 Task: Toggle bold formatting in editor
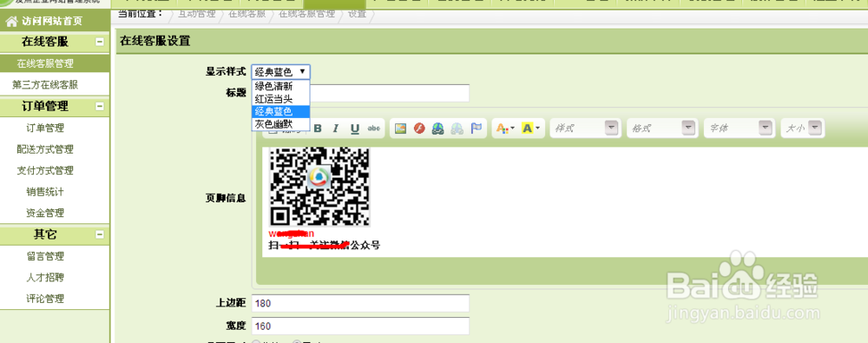[x=318, y=129]
